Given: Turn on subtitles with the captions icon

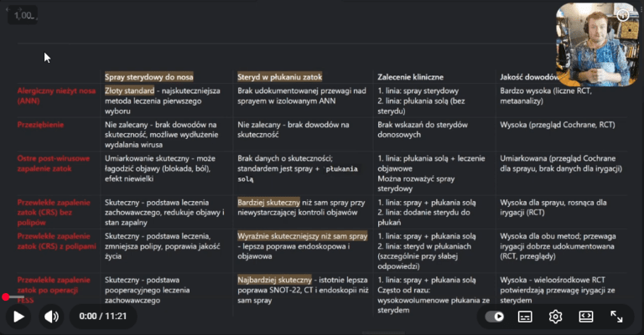Looking at the screenshot, I should coord(525,317).
